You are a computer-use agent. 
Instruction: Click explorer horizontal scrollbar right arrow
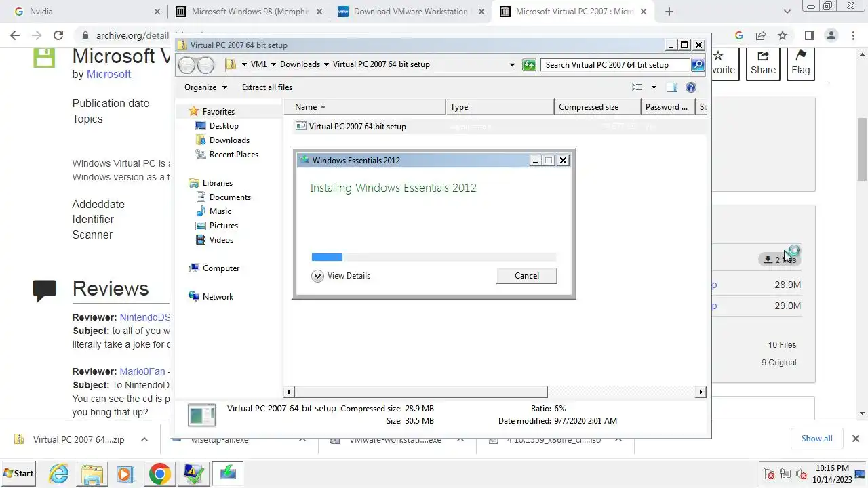pos(701,392)
